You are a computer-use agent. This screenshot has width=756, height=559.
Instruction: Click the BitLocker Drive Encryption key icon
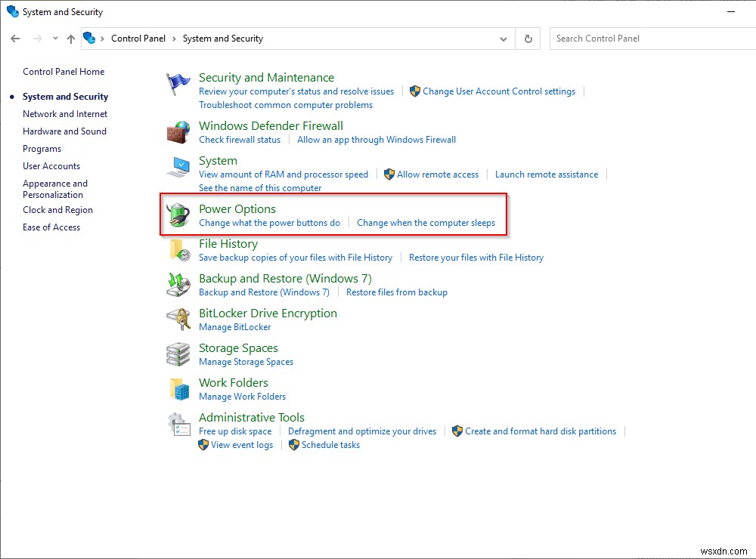point(178,320)
